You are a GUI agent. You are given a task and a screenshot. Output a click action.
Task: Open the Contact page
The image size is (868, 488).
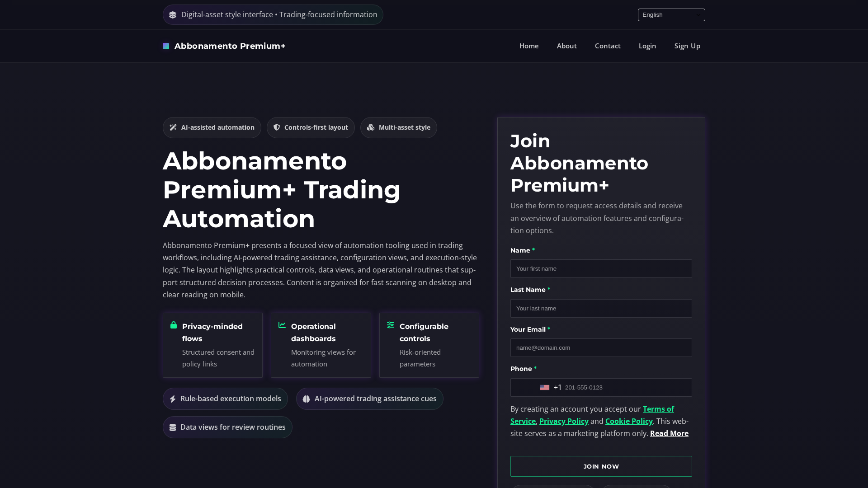pos(608,46)
